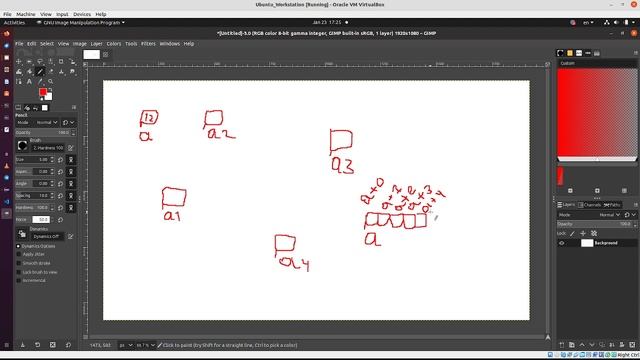The image size is (640, 360).
Task: Raise layer arrow in Layers panel
Action: pyautogui.click(x=582, y=345)
